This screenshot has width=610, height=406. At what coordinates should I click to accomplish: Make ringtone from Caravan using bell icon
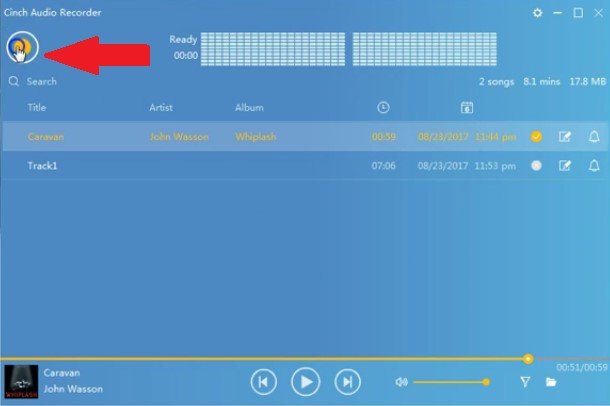(x=594, y=136)
